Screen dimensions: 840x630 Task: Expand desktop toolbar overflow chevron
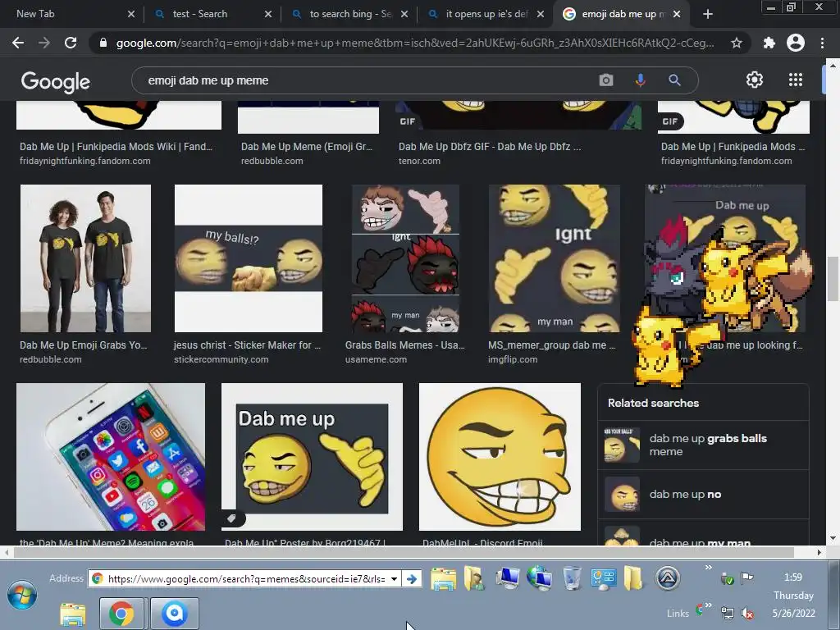coord(708,568)
